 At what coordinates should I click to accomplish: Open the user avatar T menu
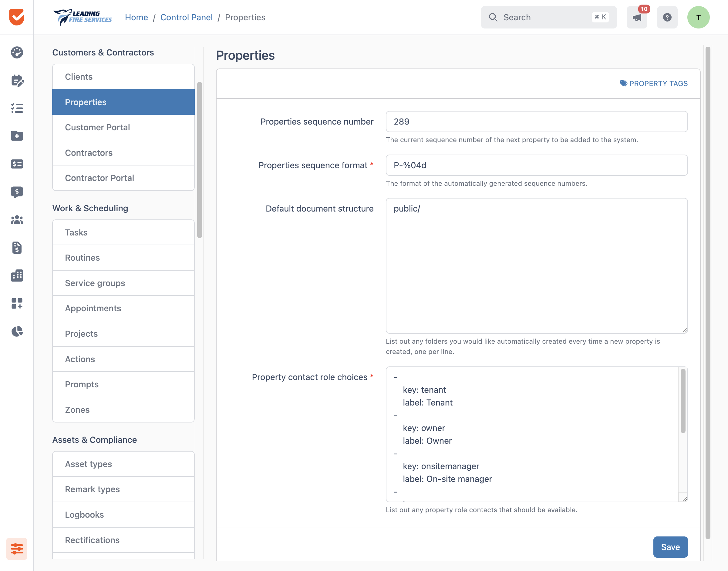tap(699, 17)
